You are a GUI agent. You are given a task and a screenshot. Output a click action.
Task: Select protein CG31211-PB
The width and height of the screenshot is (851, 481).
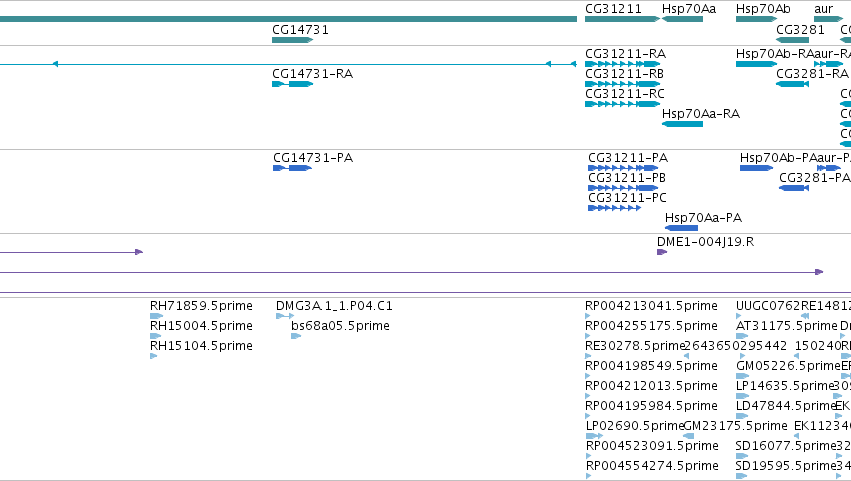[x=623, y=188]
